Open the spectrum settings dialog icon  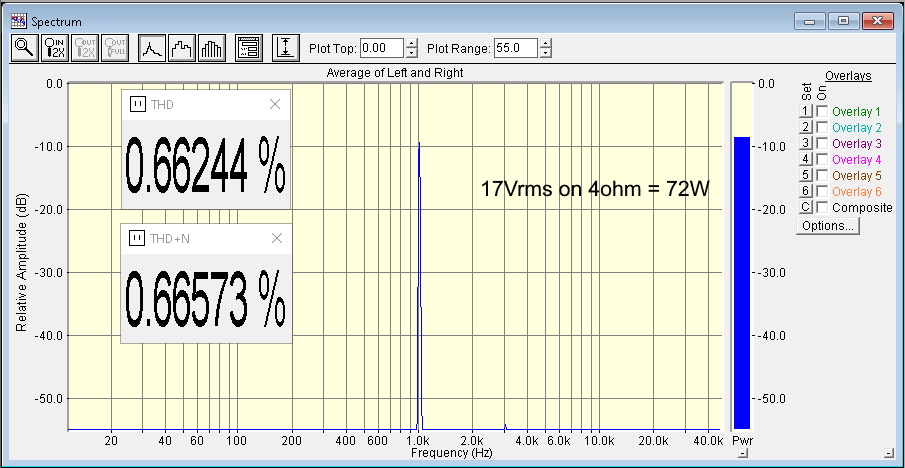[x=249, y=47]
